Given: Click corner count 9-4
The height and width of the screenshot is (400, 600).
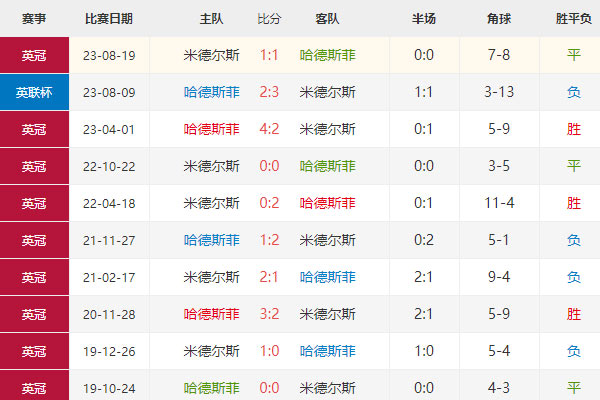Looking at the screenshot, I should (x=499, y=277).
